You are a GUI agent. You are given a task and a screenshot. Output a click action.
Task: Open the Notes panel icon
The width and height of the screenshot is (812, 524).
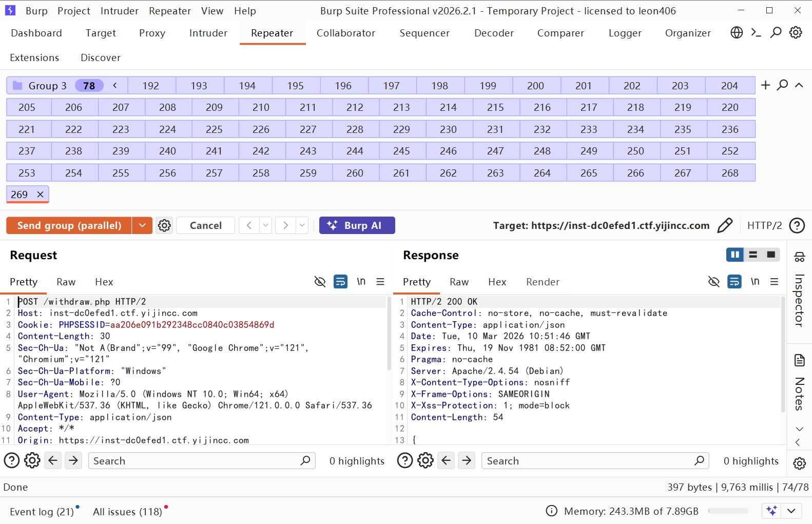799,360
